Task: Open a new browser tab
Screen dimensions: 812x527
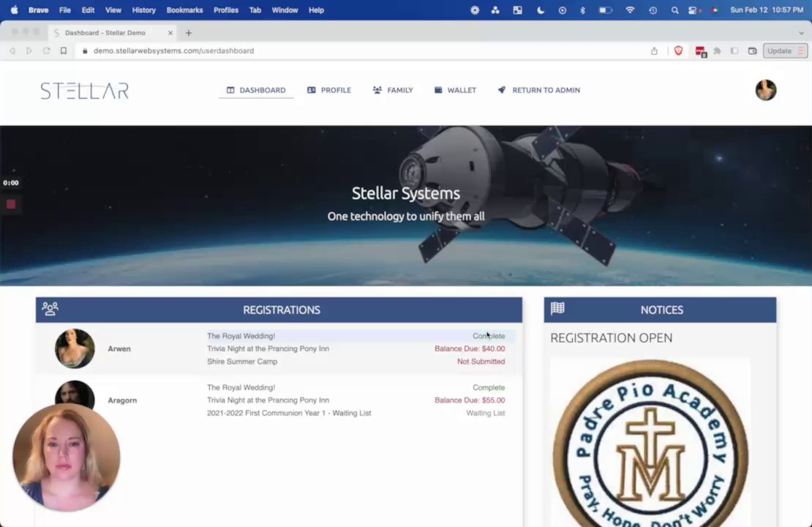Action: (189, 33)
